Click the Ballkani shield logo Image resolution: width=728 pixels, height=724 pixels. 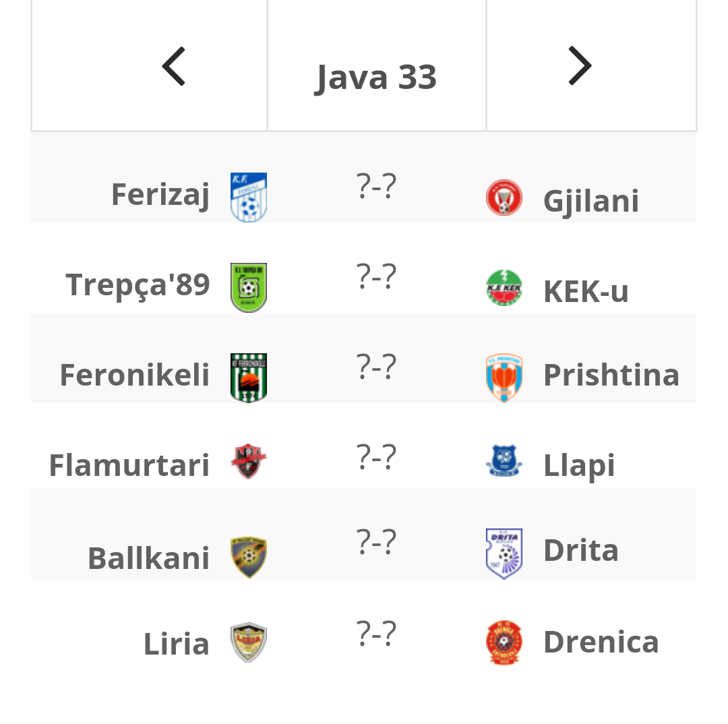tap(249, 557)
